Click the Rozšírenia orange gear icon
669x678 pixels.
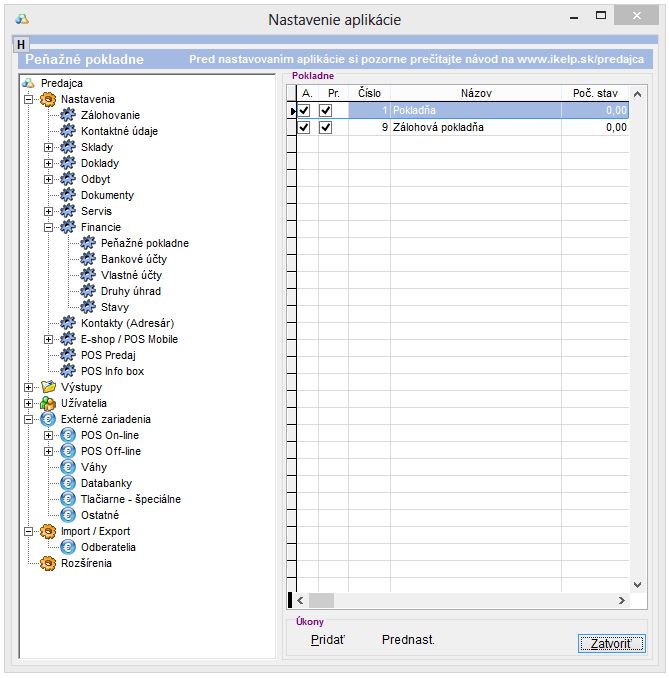48,563
